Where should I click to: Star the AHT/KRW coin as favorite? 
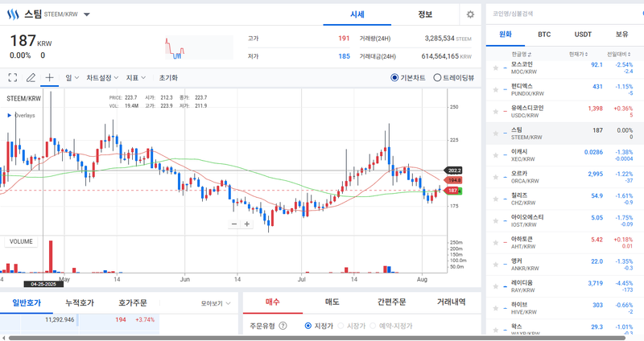point(496,243)
